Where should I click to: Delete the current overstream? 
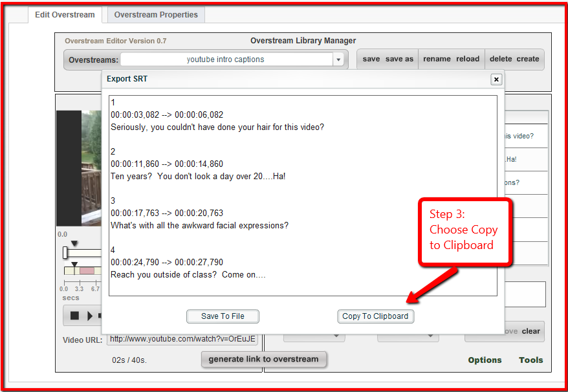pos(500,58)
